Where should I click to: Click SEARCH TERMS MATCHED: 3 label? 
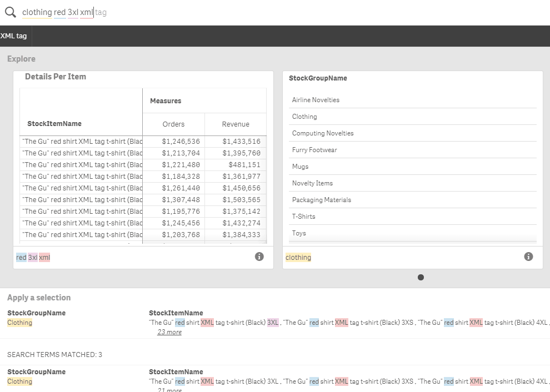coord(54,354)
